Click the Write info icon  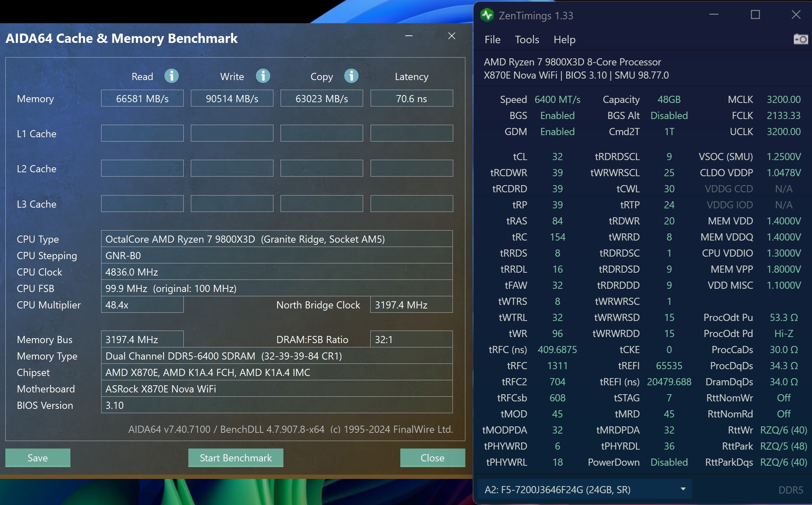point(263,76)
